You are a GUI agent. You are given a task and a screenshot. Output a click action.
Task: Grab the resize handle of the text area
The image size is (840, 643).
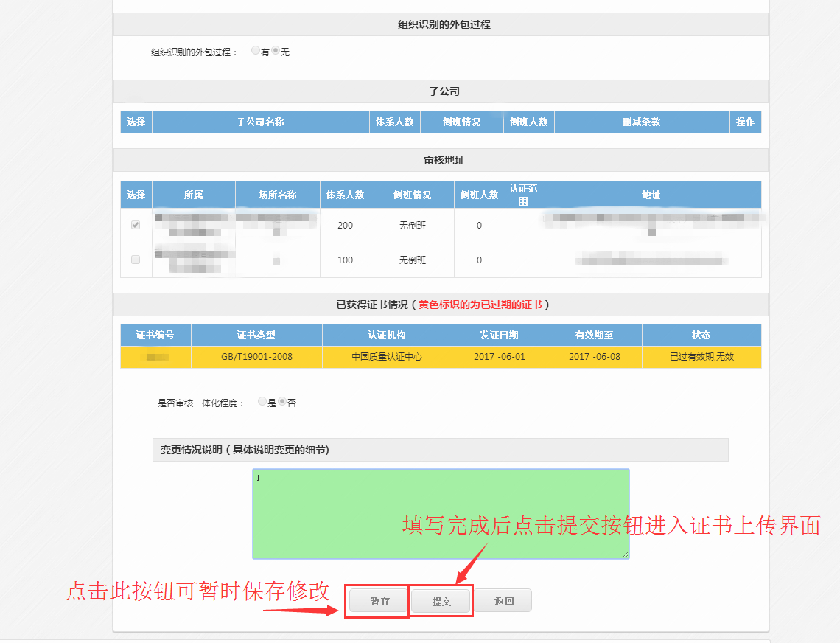coord(626,555)
